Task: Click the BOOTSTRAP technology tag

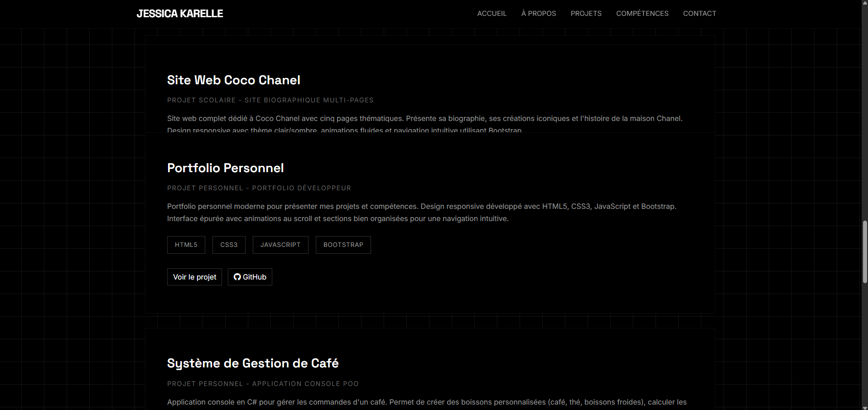Action: pos(343,245)
